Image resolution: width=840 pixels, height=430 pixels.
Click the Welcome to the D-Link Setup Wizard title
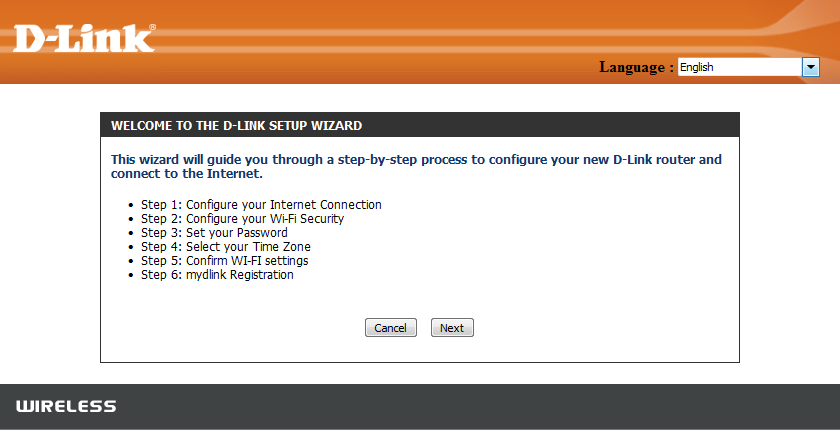click(x=236, y=126)
